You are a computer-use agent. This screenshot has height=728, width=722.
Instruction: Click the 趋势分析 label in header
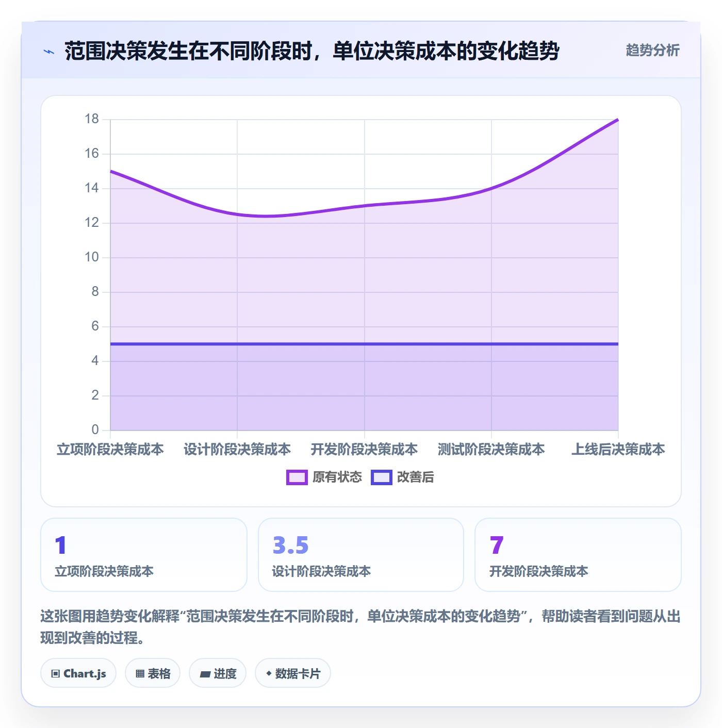point(653,51)
